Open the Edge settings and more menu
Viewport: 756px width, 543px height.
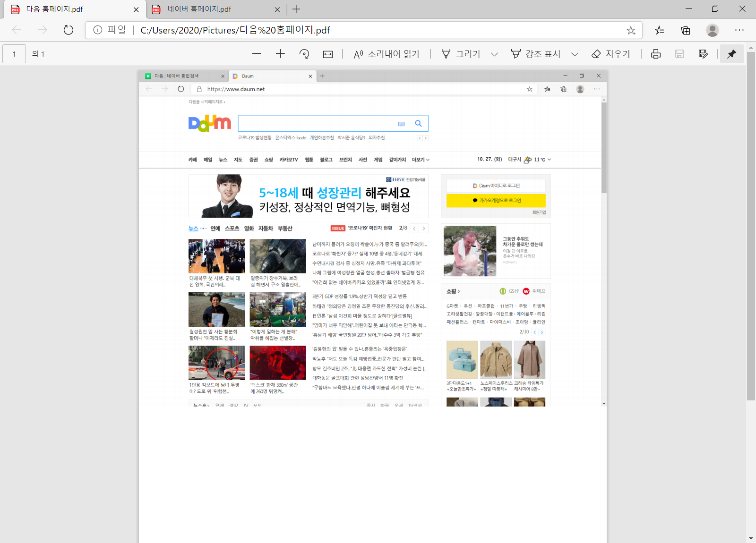739,30
